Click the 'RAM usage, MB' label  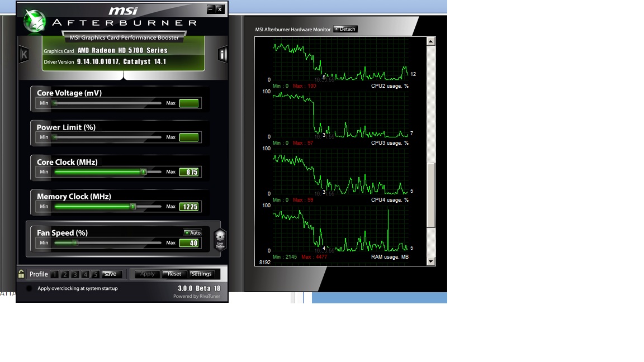click(x=390, y=257)
